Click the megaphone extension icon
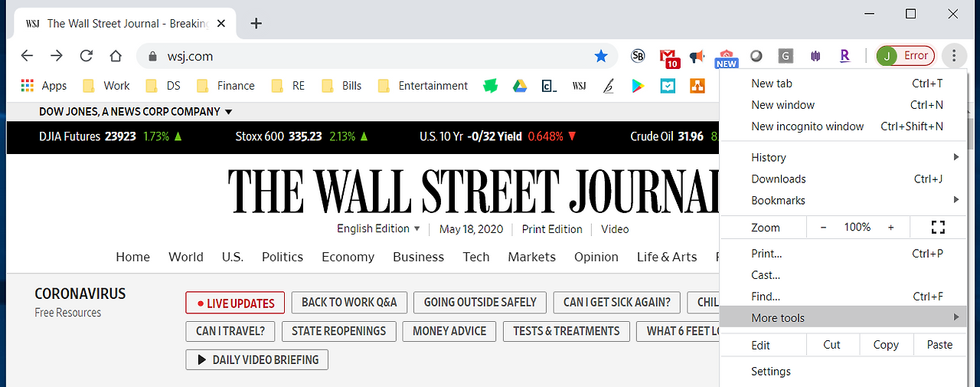 697,56
